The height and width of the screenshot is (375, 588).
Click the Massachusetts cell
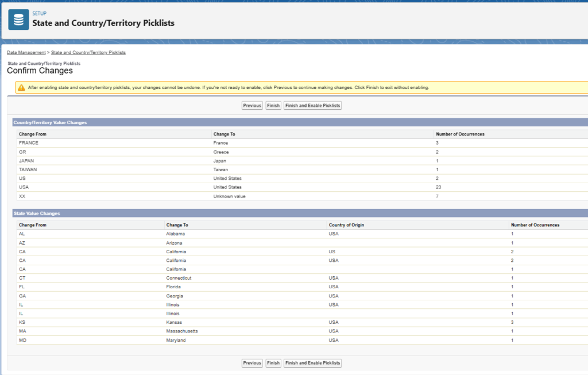point(182,331)
